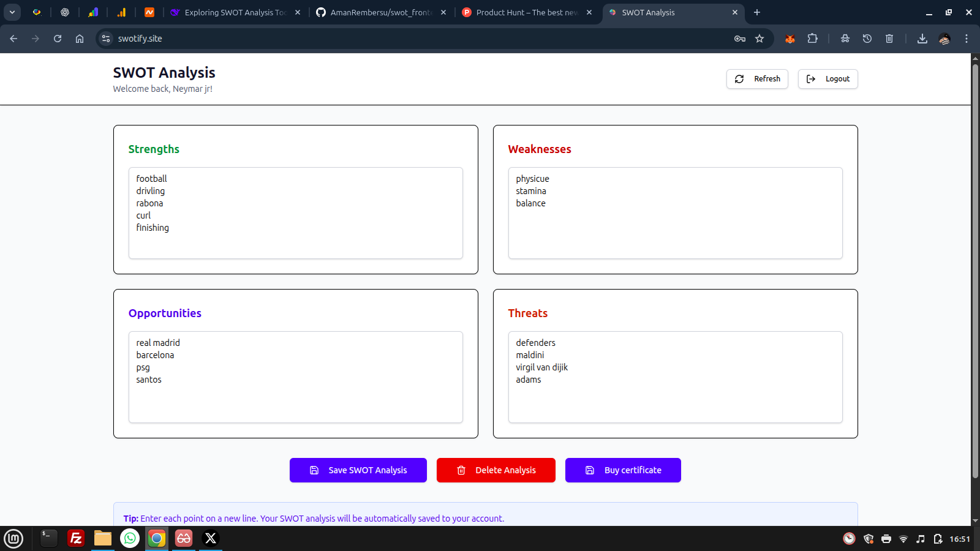Open the Chrome profile avatar
The width and height of the screenshot is (980, 551).
coord(944,38)
